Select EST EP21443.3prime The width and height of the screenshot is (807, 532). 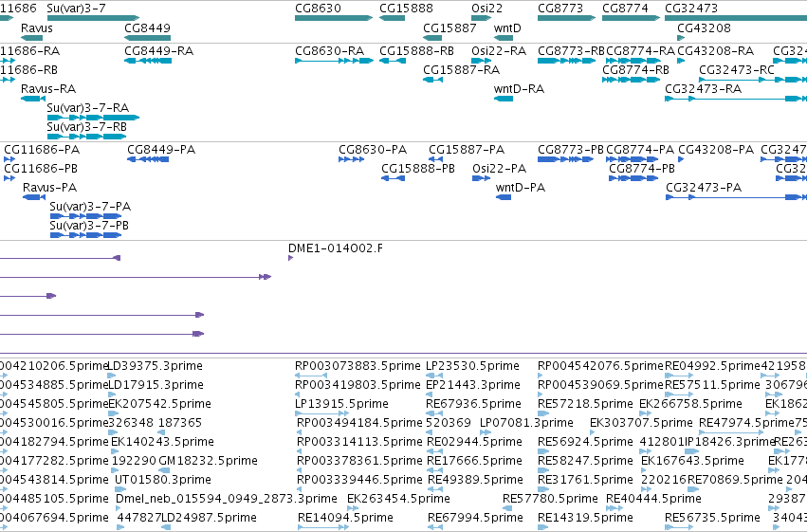(473, 385)
